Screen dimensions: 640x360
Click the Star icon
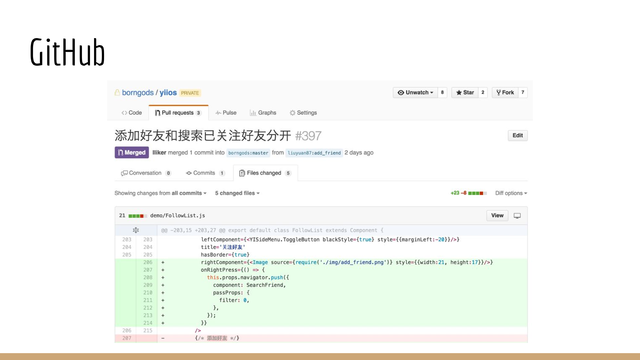click(x=459, y=93)
